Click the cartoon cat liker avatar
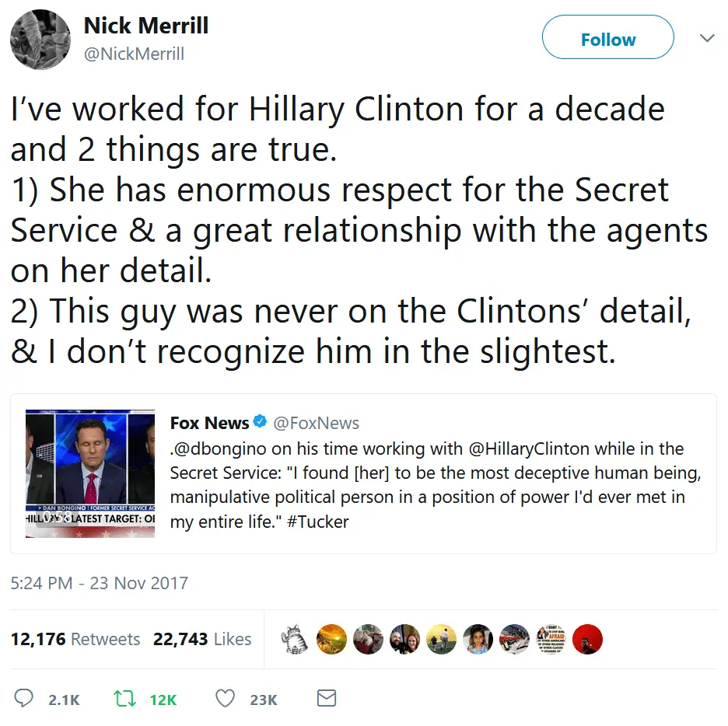 295,640
